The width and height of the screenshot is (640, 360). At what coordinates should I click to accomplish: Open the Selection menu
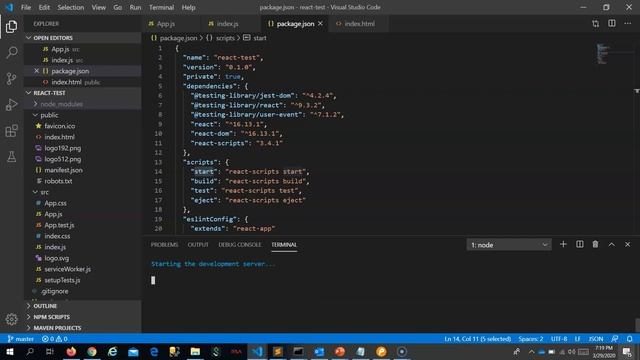[x=71, y=7]
